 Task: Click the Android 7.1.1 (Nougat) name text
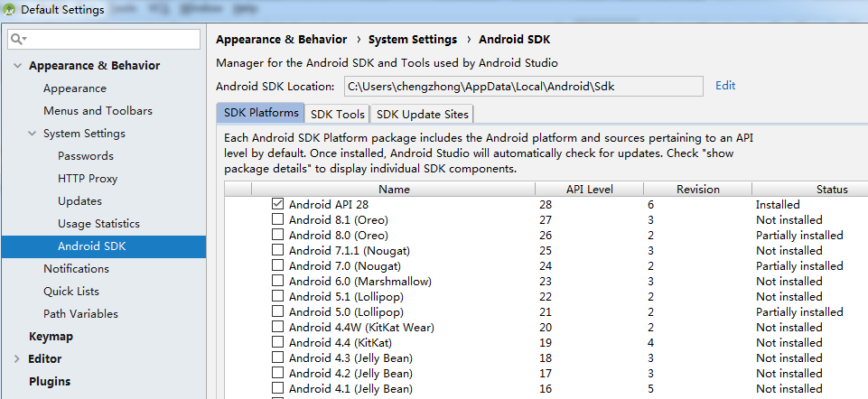[350, 251]
